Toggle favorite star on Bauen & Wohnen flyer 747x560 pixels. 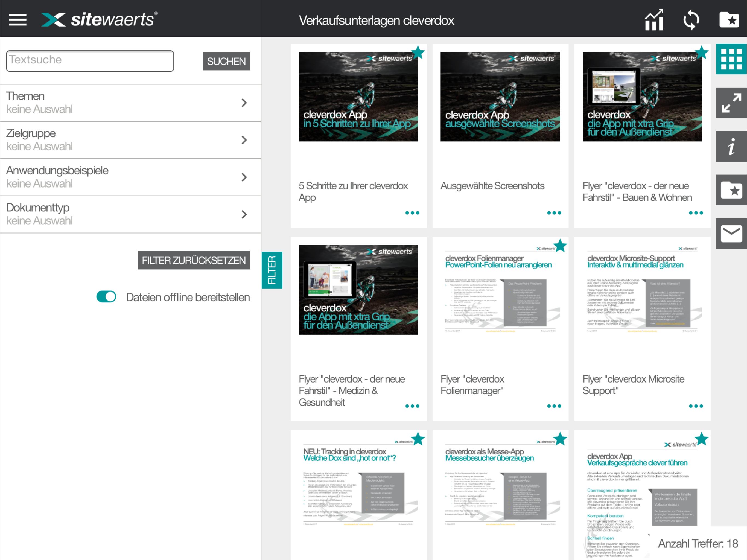[x=702, y=52]
